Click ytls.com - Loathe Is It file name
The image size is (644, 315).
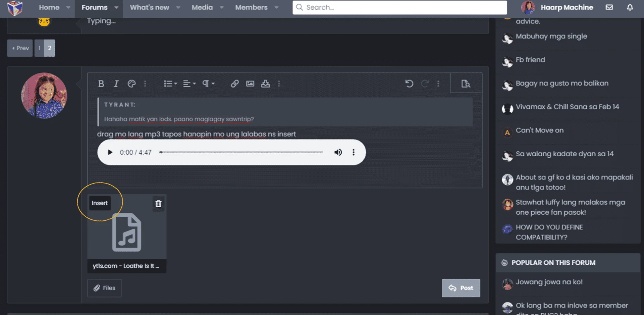pos(126,266)
